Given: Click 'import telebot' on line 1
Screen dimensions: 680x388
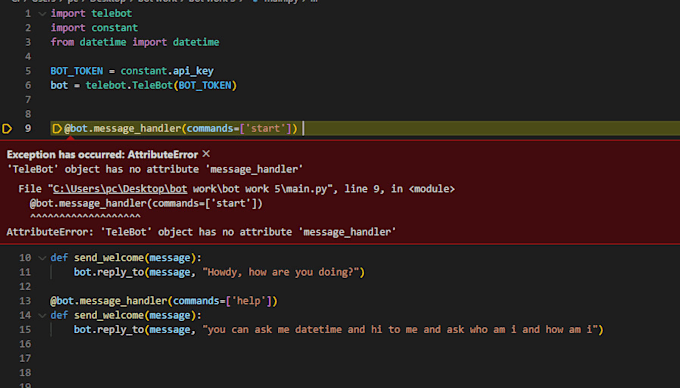Looking at the screenshot, I should pyautogui.click(x=91, y=13).
